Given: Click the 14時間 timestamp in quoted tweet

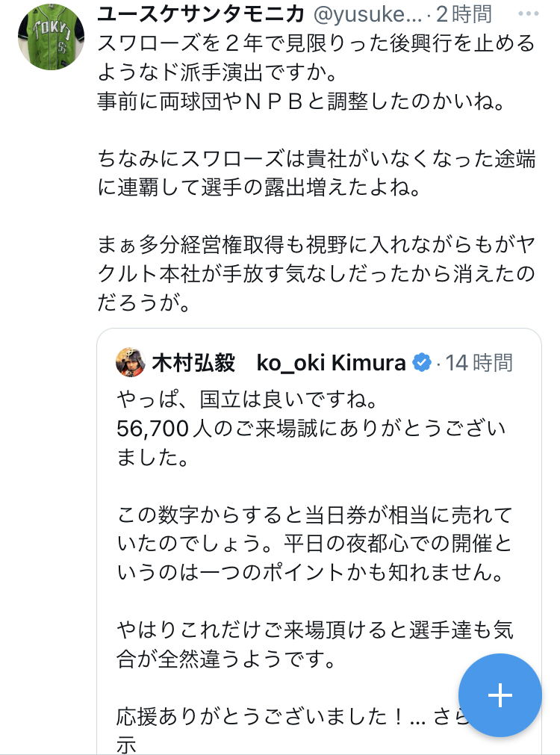Looking at the screenshot, I should 479,363.
